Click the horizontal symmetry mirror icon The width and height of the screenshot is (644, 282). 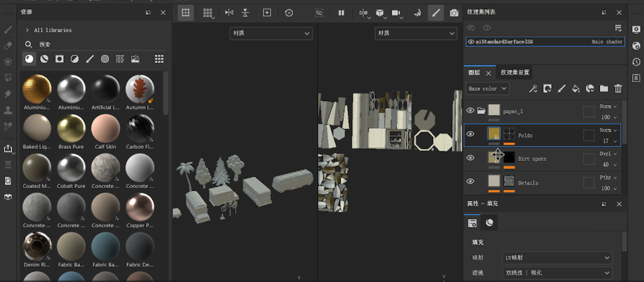[229, 13]
